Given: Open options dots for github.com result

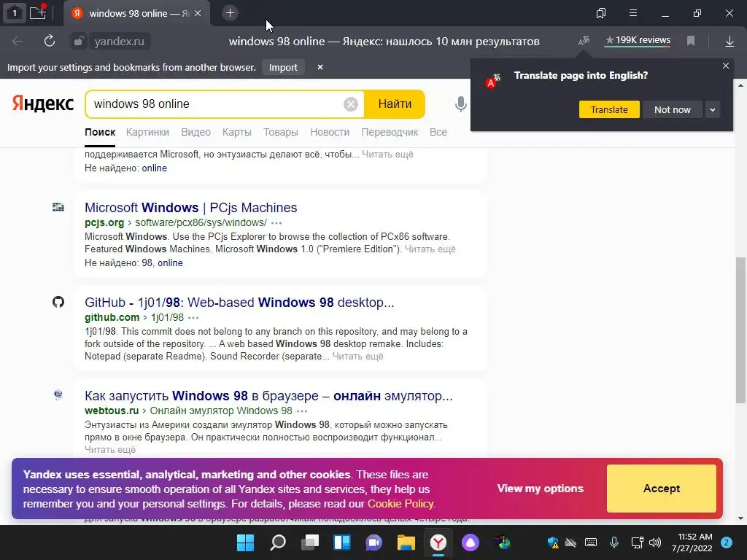Looking at the screenshot, I should pos(193,318).
